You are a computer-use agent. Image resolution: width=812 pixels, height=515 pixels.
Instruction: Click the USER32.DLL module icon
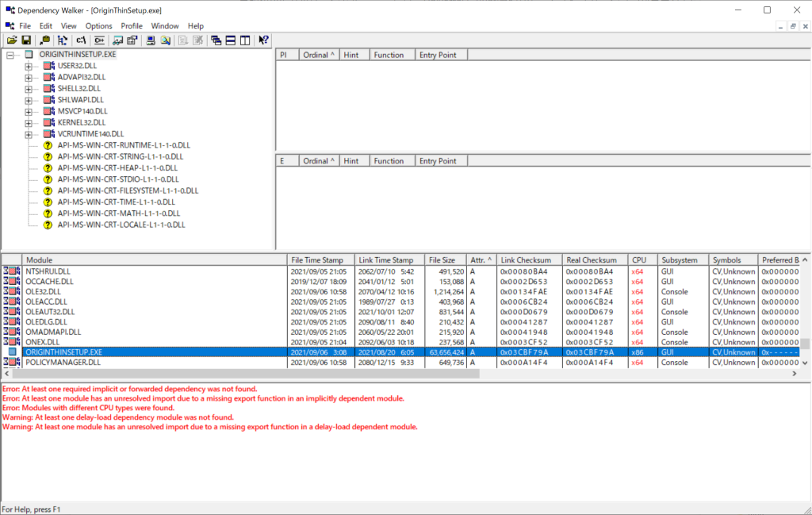[49, 66]
